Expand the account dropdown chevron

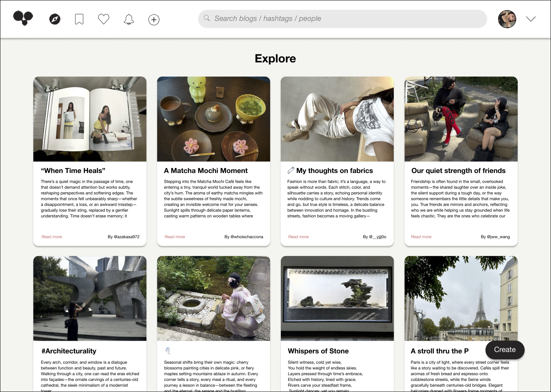tap(531, 19)
